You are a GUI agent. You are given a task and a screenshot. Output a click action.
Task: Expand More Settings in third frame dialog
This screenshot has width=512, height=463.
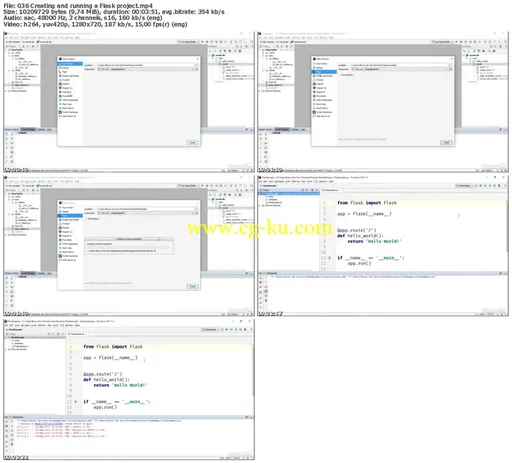tap(92, 219)
